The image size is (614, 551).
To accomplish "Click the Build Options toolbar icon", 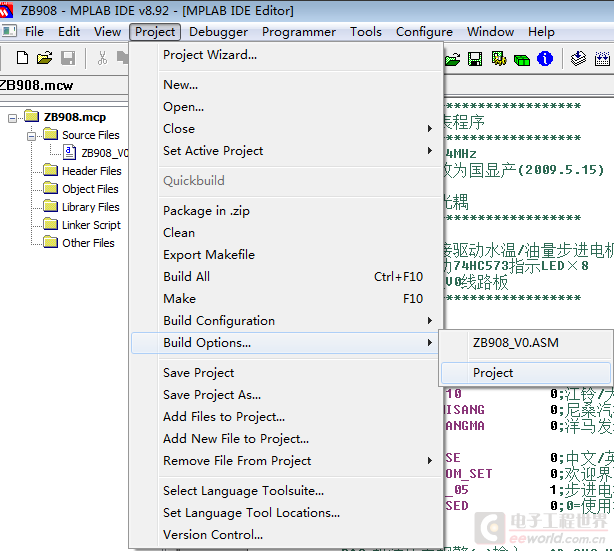I will pyautogui.click(x=499, y=59).
